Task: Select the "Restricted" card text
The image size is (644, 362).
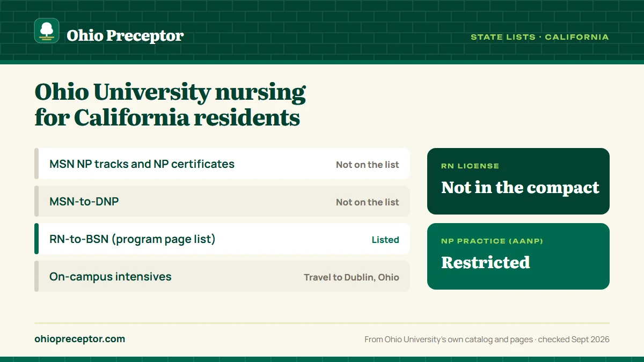Action: [x=486, y=262]
